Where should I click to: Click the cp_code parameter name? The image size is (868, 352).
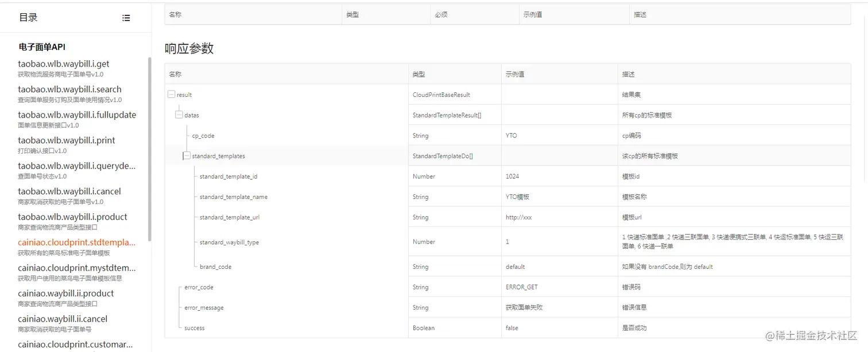pos(203,136)
